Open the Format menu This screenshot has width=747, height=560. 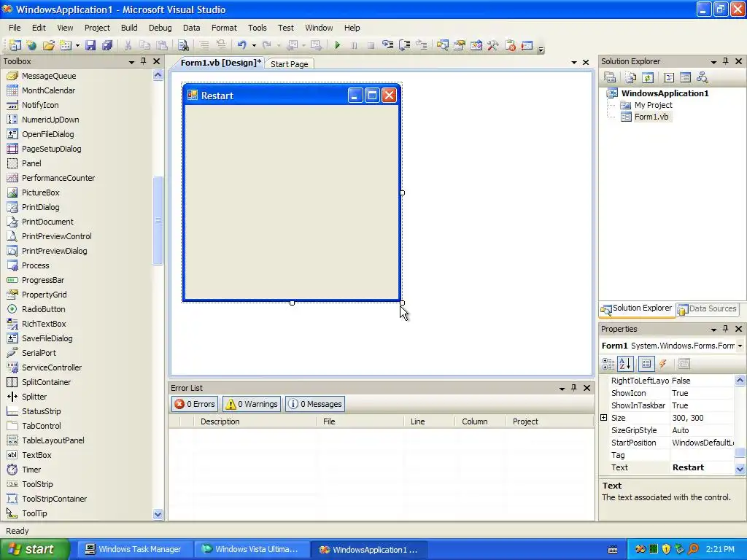[224, 28]
